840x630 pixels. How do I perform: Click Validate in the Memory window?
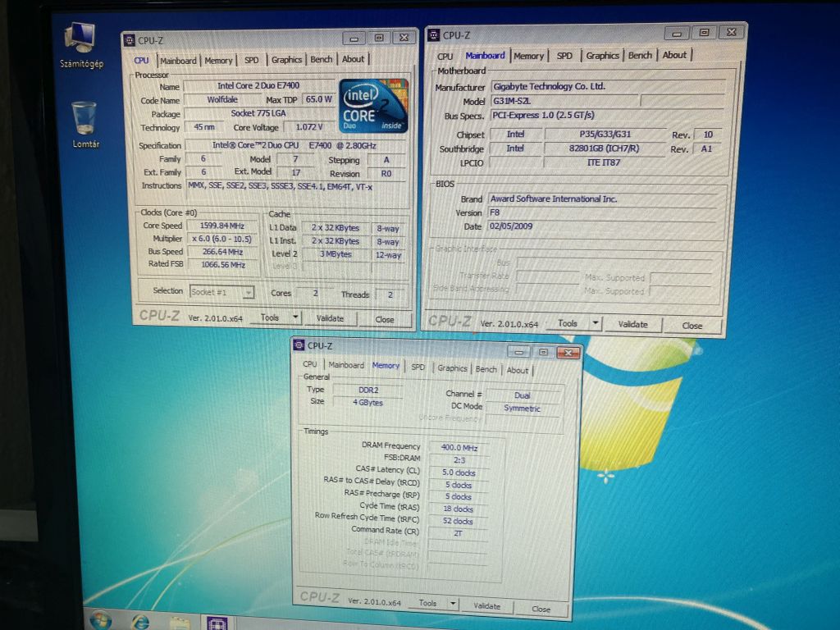pyautogui.click(x=487, y=606)
